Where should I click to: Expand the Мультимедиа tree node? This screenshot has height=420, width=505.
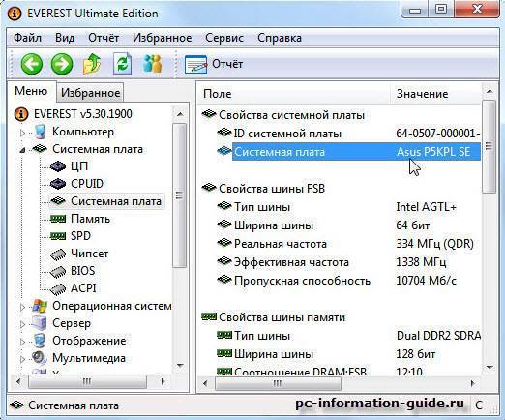(22, 358)
